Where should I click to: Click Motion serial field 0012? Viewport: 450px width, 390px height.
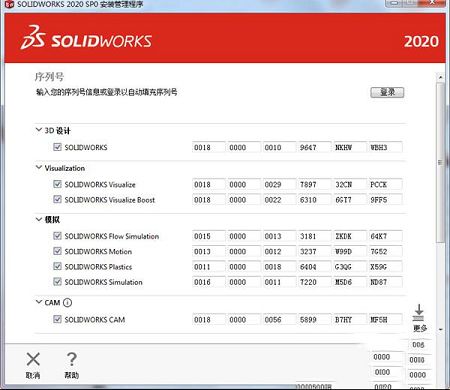[x=279, y=251]
